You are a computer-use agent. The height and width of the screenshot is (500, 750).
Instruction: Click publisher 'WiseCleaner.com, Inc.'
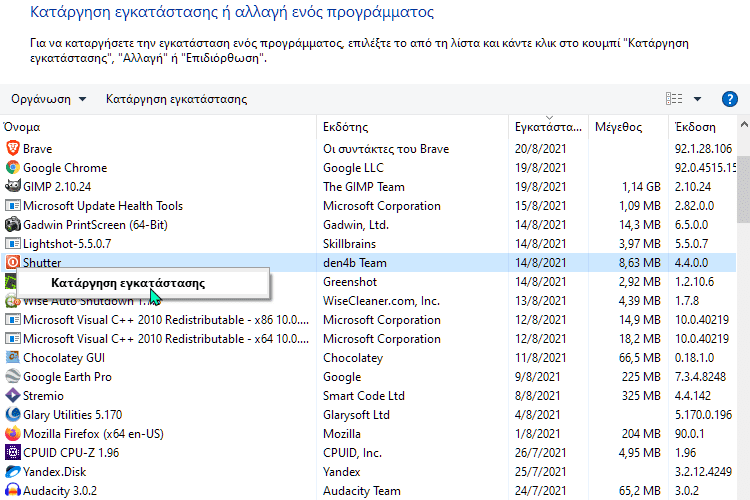coord(381,301)
